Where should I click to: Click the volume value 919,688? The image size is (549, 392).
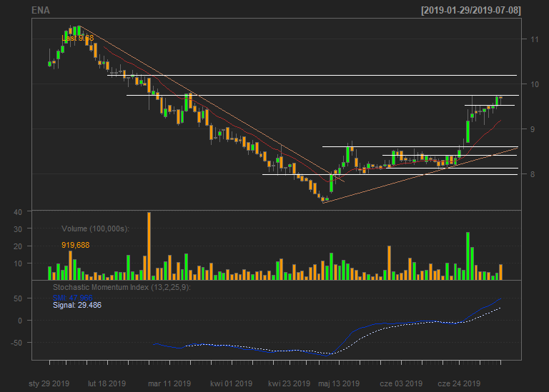pyautogui.click(x=76, y=245)
